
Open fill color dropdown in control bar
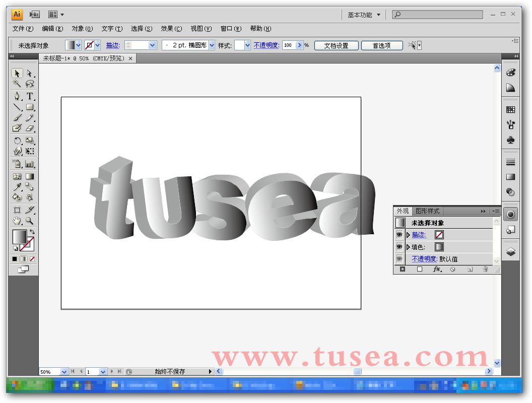[x=79, y=45]
